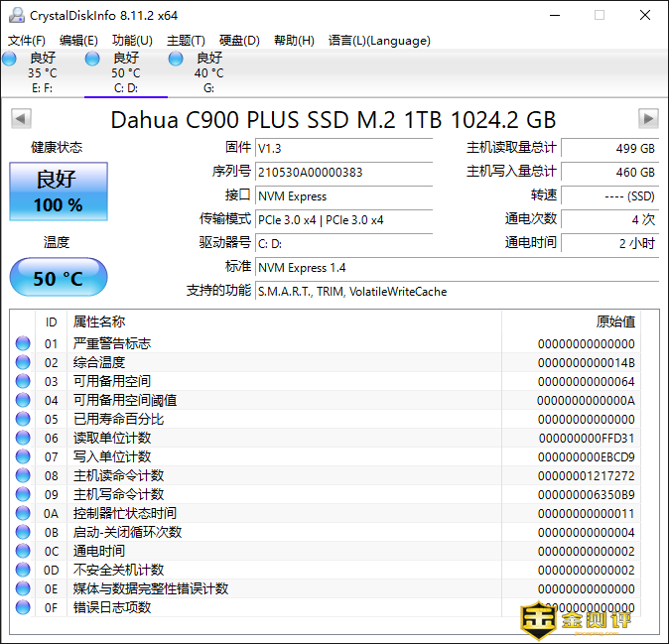Screen dimensions: 669x644
Task: Open the 语言(L)(Language) menu
Action: pos(379,41)
